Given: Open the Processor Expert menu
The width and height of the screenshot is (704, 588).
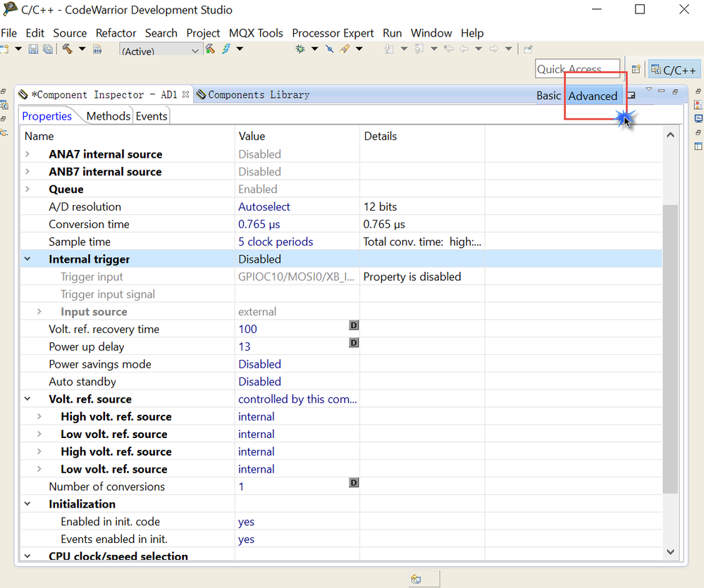Looking at the screenshot, I should 333,33.
